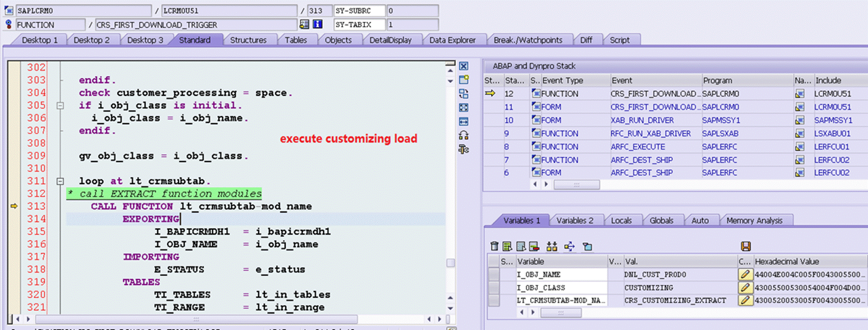Click the blue tag icon in Variables toolbar
The width and height of the screenshot is (868, 330).
[x=588, y=246]
